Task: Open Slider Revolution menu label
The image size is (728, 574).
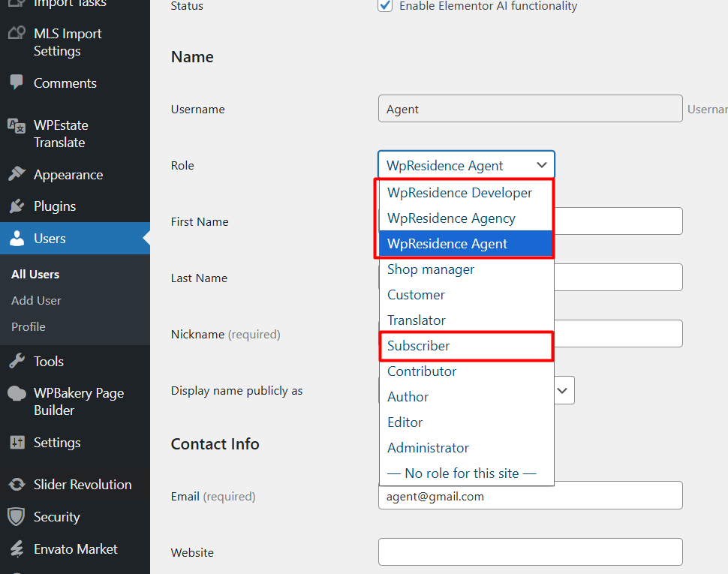Action: (x=83, y=485)
